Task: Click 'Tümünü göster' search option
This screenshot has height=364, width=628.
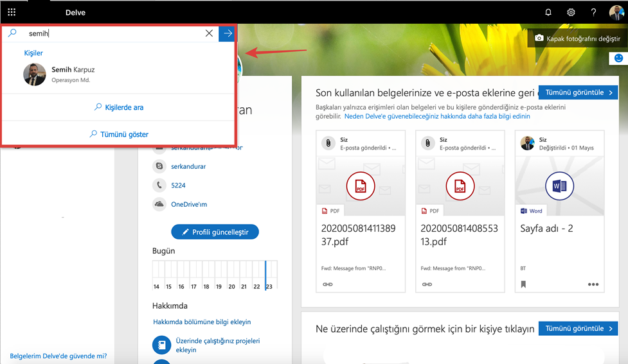Action: pyautogui.click(x=118, y=134)
